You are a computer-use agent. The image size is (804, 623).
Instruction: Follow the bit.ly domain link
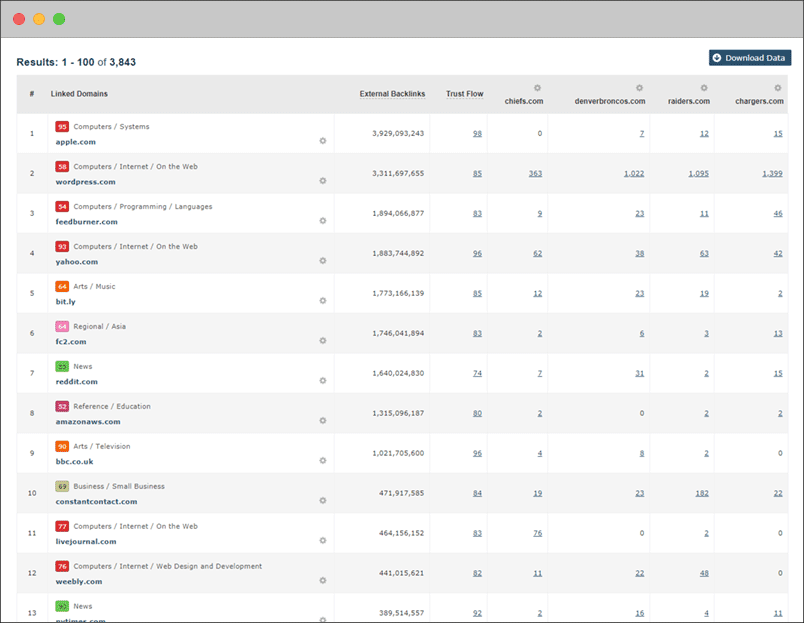65,302
